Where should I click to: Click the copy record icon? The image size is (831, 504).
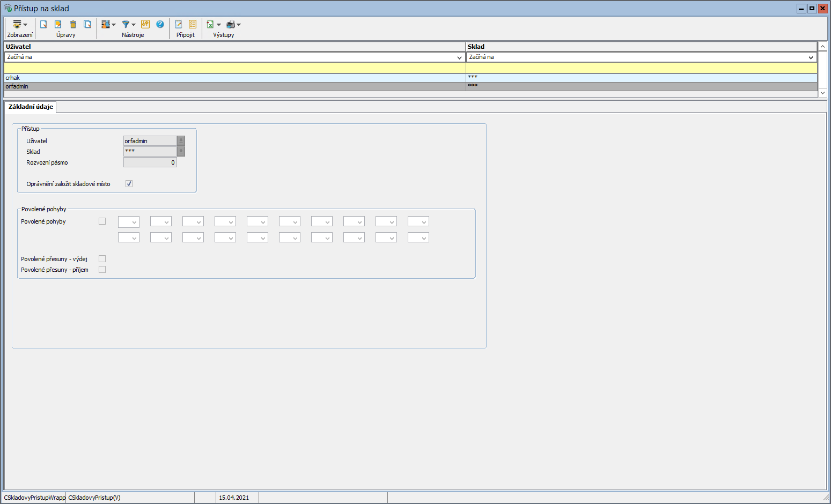click(87, 25)
